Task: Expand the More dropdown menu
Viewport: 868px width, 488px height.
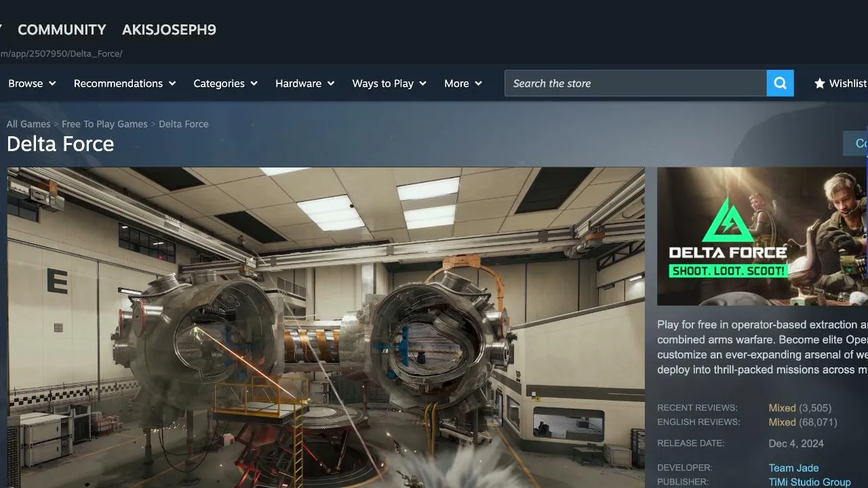Action: click(x=463, y=83)
